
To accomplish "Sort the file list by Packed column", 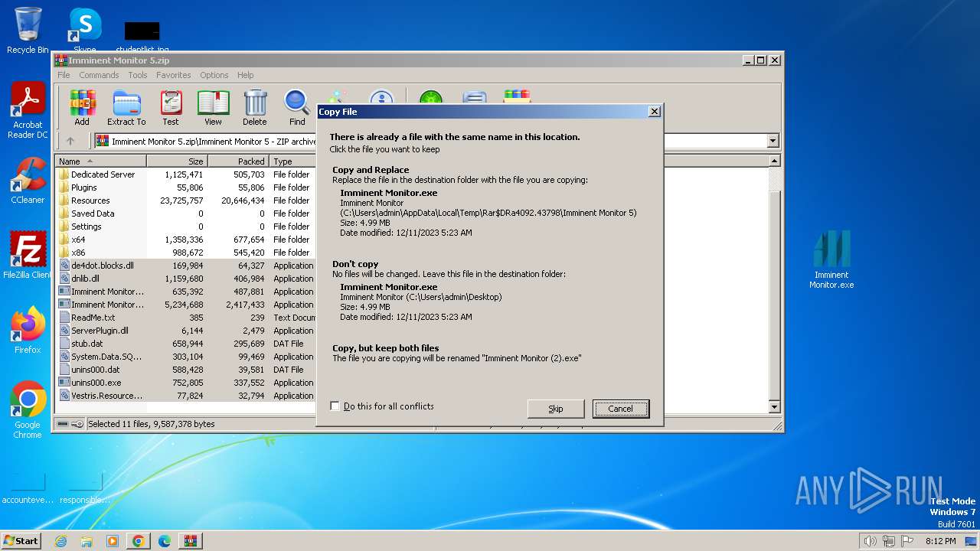I will [238, 161].
